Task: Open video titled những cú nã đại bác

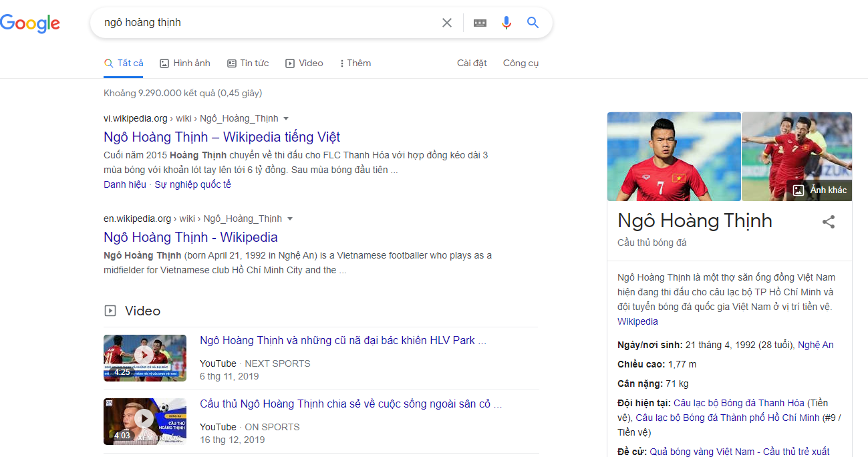Action: [343, 340]
